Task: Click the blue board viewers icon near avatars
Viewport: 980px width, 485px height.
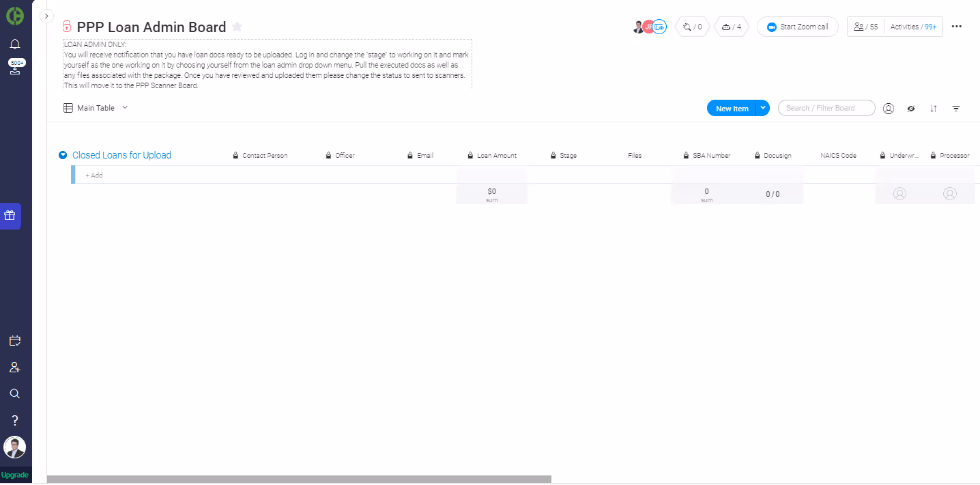Action: point(659,27)
